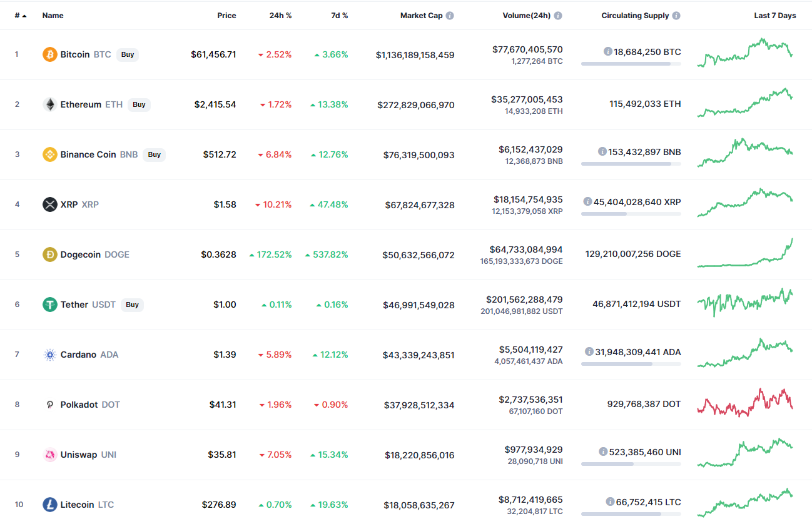
Task: Click Binance Coin 24h change 6.84%
Action: (x=275, y=154)
